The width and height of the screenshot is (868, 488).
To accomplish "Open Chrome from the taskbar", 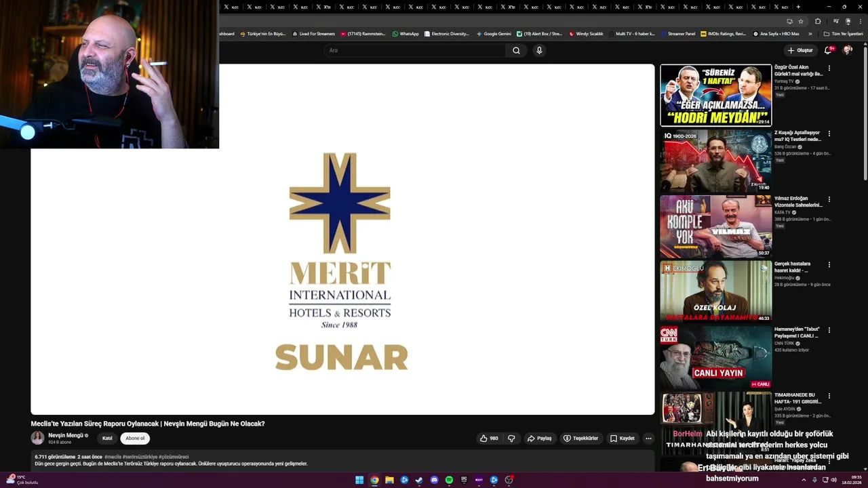I will (374, 480).
